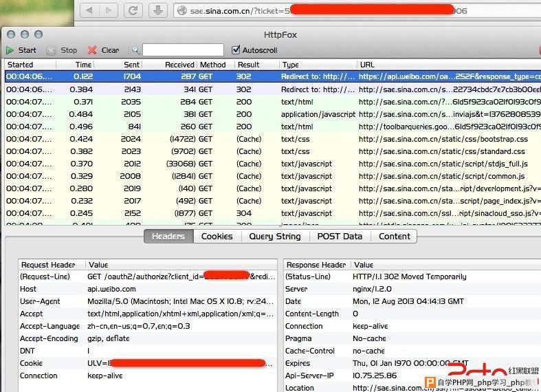541x392 pixels.
Task: Sort by the Result column header
Action: [257, 65]
